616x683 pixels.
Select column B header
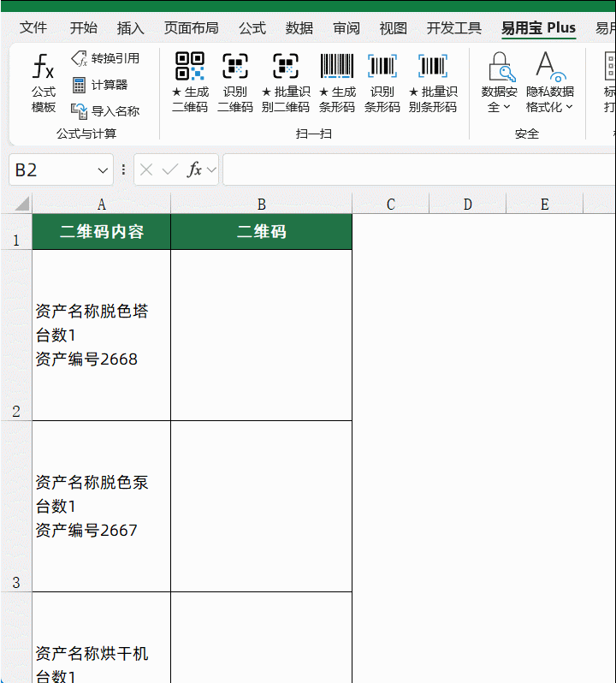coord(261,204)
